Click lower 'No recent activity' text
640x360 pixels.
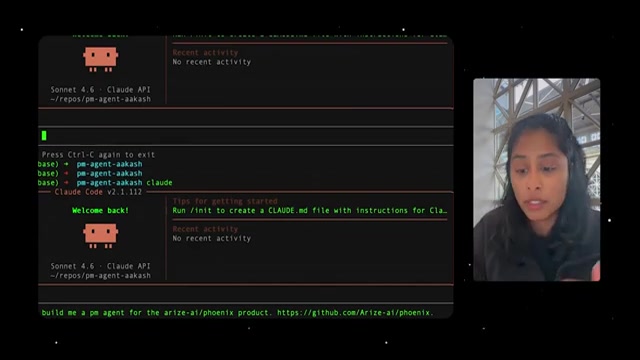212,238
